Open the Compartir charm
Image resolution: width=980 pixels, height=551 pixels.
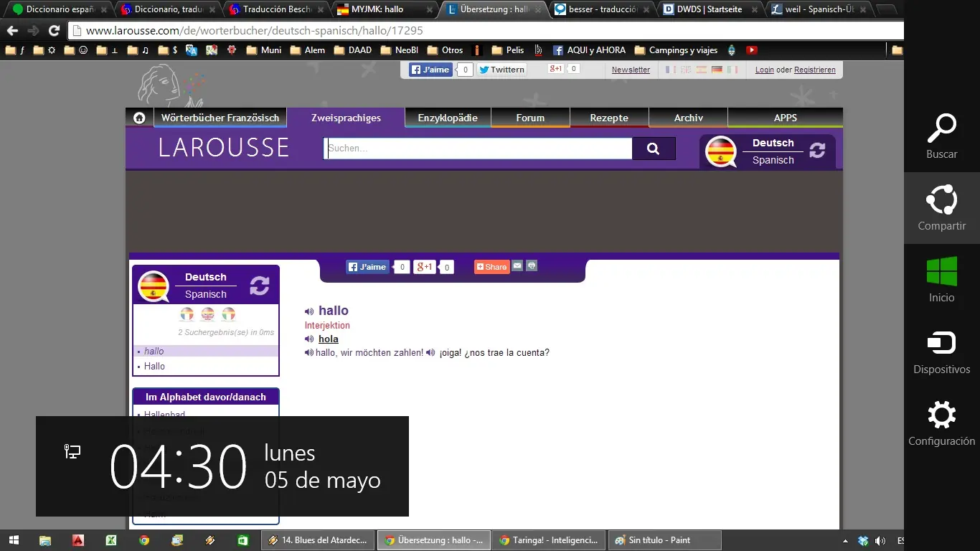pyautogui.click(x=942, y=208)
